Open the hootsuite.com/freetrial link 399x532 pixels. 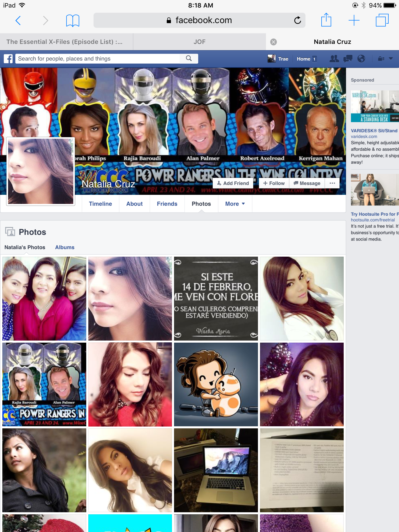373,220
